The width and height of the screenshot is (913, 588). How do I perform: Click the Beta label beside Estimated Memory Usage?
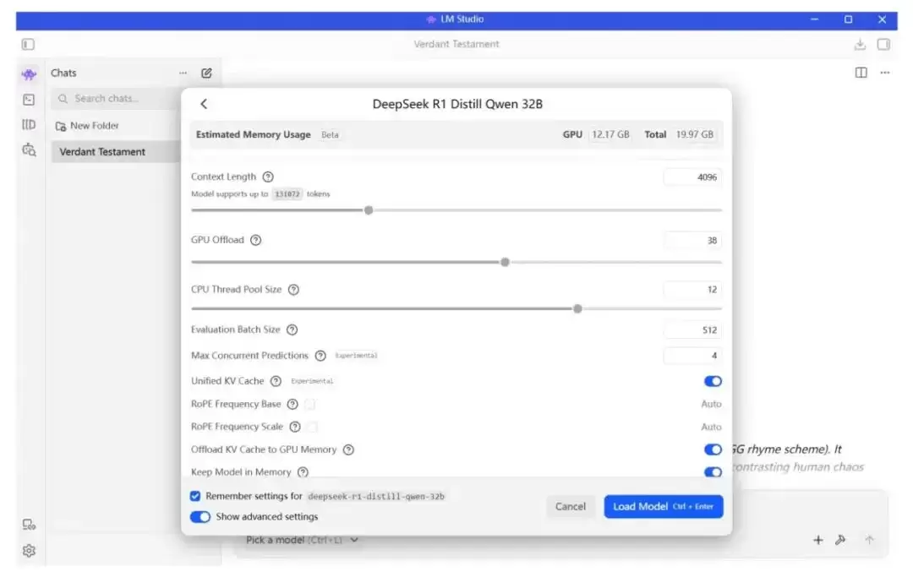pyautogui.click(x=330, y=134)
